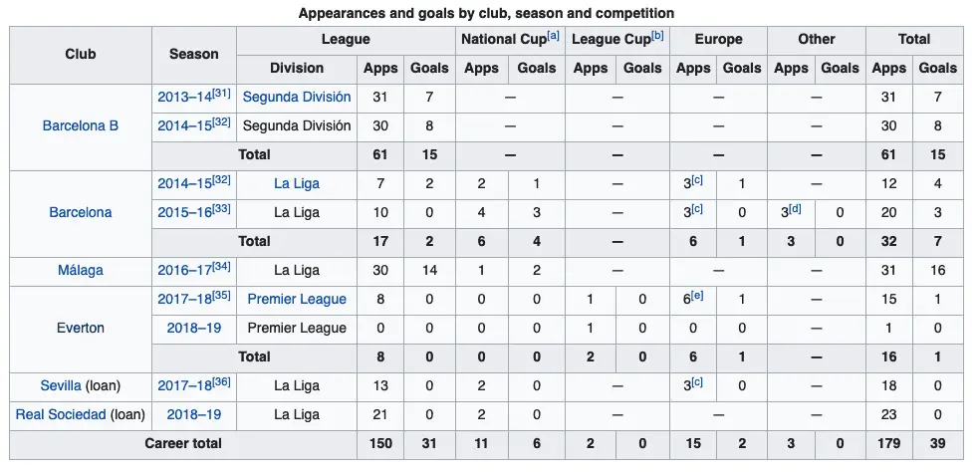
Task: Open footnote [d] in the Other column
Action: (795, 208)
